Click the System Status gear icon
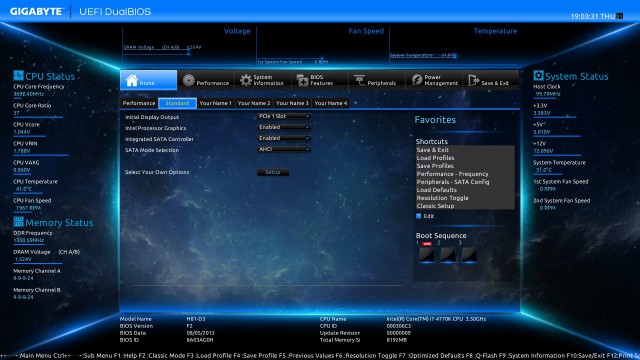The height and width of the screenshot is (360, 640). [x=538, y=76]
